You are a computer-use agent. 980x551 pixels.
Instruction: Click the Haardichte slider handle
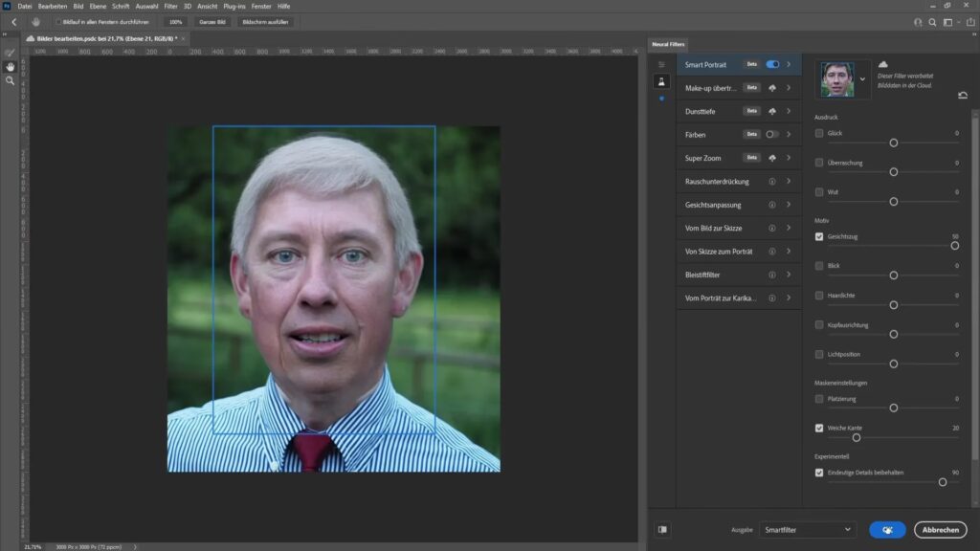pos(894,304)
